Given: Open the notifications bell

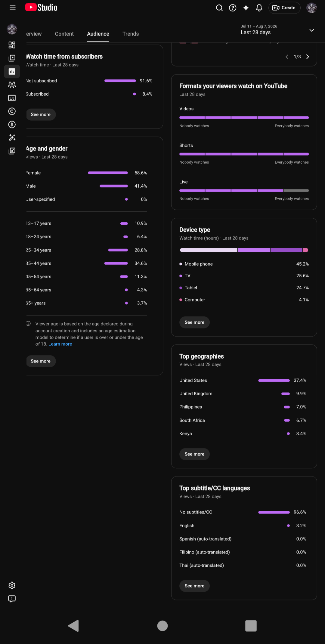Looking at the screenshot, I should [259, 8].
